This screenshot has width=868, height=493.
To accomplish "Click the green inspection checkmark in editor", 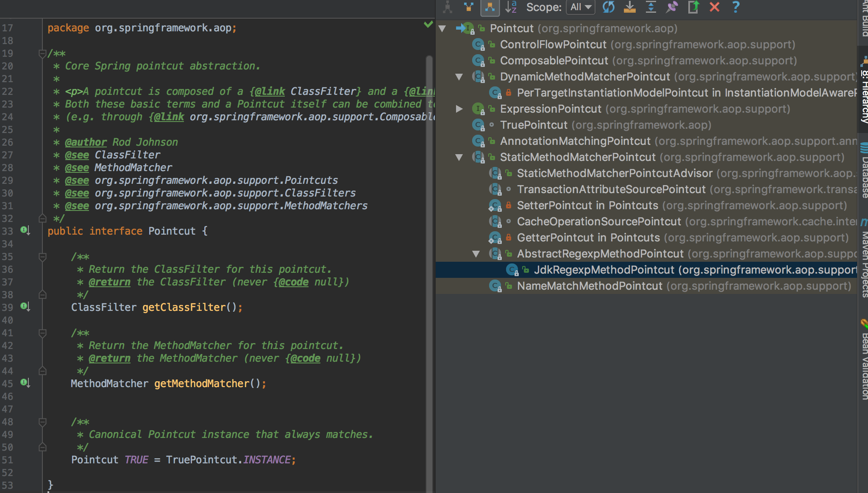I will (x=428, y=25).
